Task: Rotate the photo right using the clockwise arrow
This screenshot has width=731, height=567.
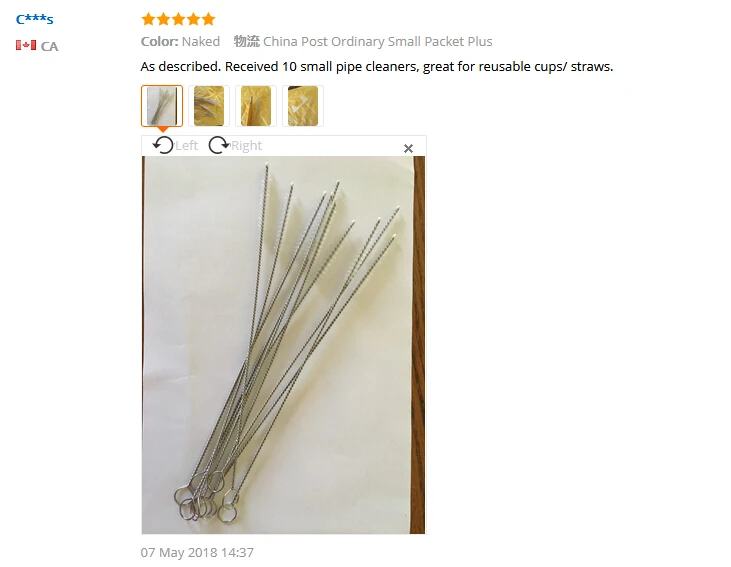Action: pos(219,145)
